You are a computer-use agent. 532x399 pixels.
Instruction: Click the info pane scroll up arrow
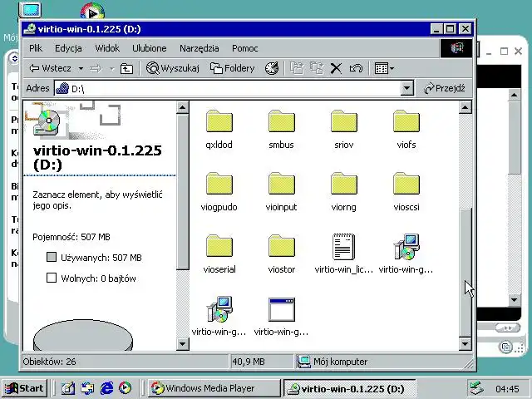(x=183, y=107)
